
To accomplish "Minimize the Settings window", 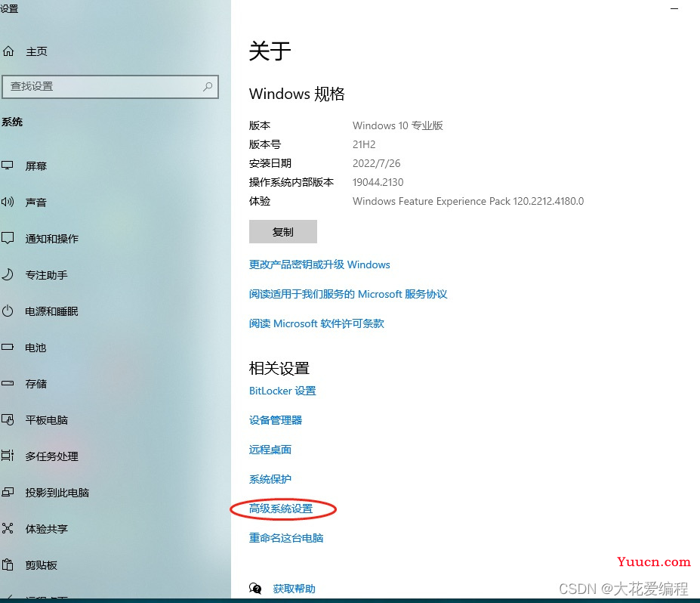I will click(674, 8).
